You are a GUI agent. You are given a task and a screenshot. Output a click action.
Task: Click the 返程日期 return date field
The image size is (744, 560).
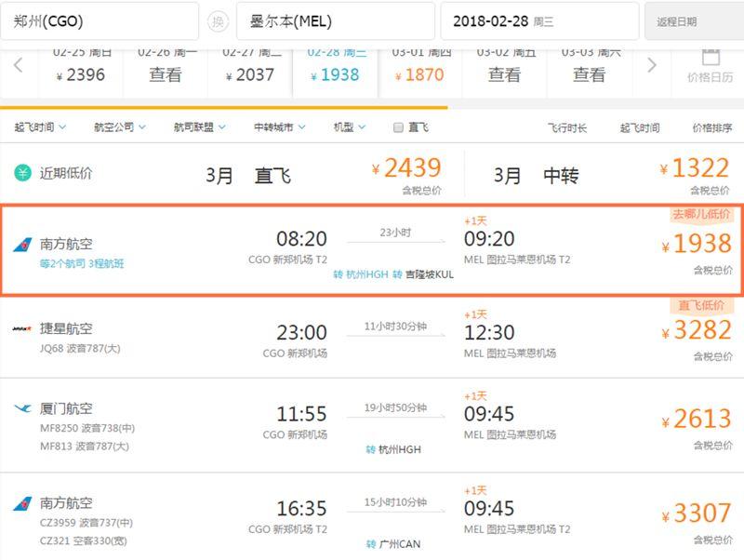(x=693, y=21)
